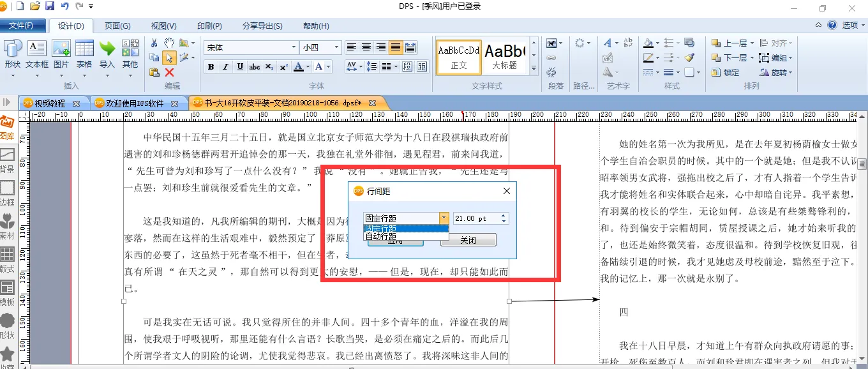The width and height of the screenshot is (868, 369).
Task: Click the new document icon in quick access bar
Action: [x=20, y=6]
